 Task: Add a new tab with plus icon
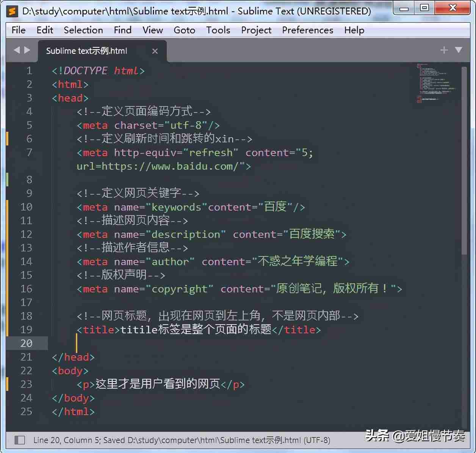[444, 50]
